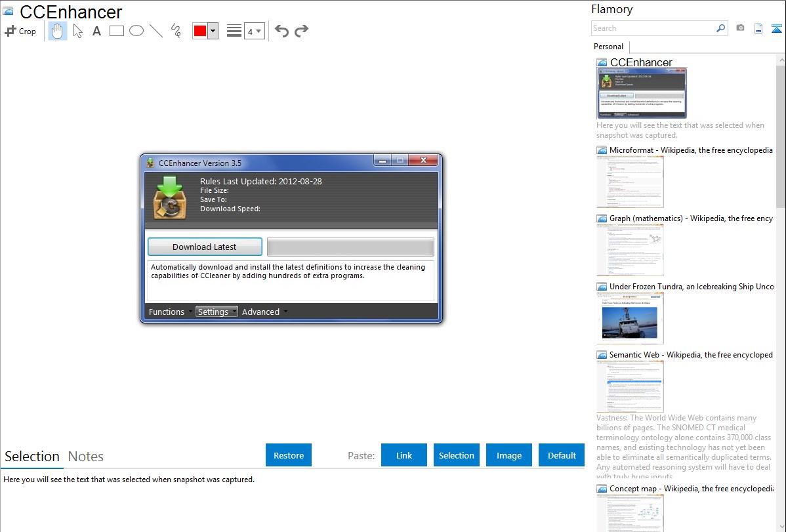The image size is (786, 532).
Task: Click the icon beside sidebar CCEnhancer title
Action: click(x=602, y=63)
